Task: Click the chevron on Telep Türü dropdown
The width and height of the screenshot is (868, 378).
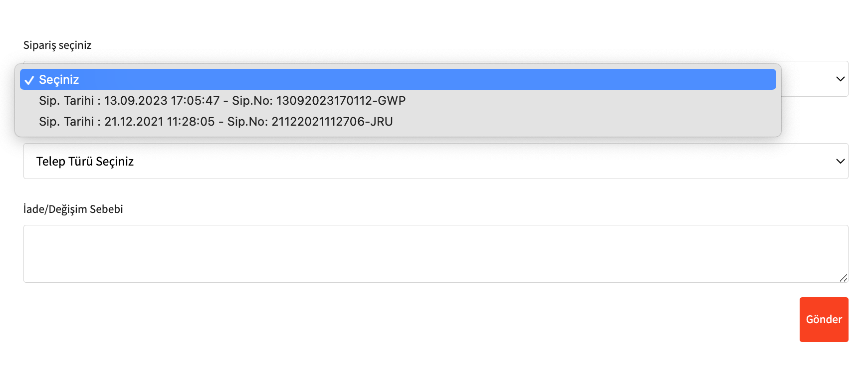Action: (x=840, y=161)
